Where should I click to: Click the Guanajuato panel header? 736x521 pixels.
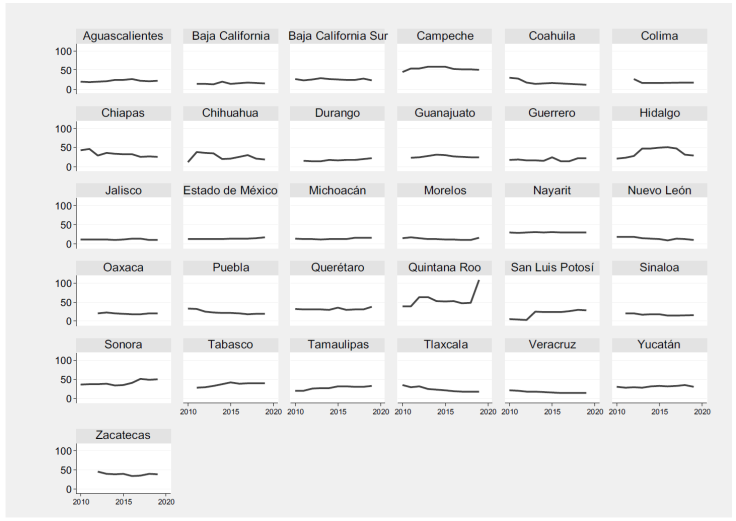[x=445, y=113]
